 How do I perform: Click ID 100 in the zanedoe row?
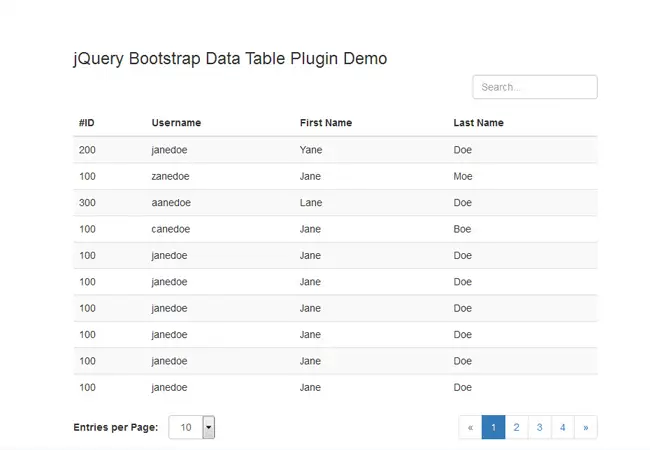87,176
